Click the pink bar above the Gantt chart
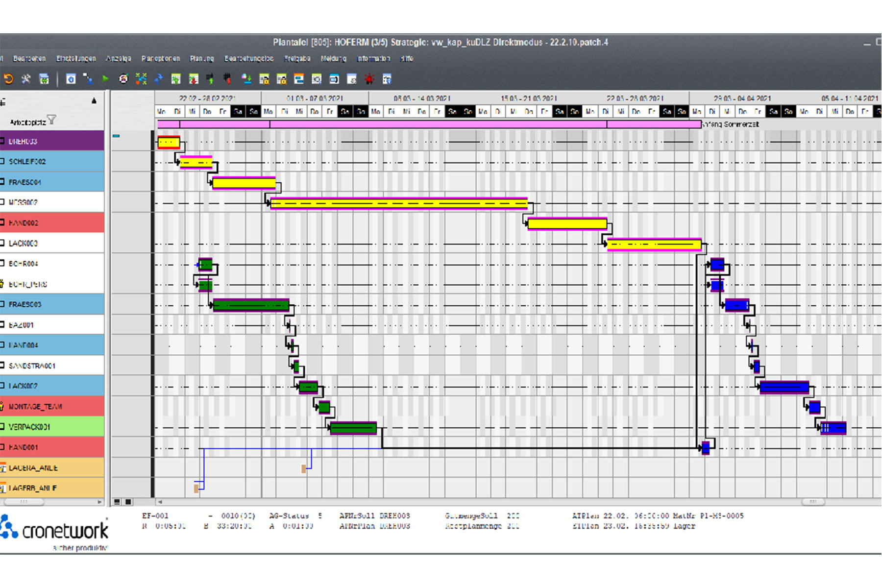This screenshot has width=882, height=588. [429, 124]
